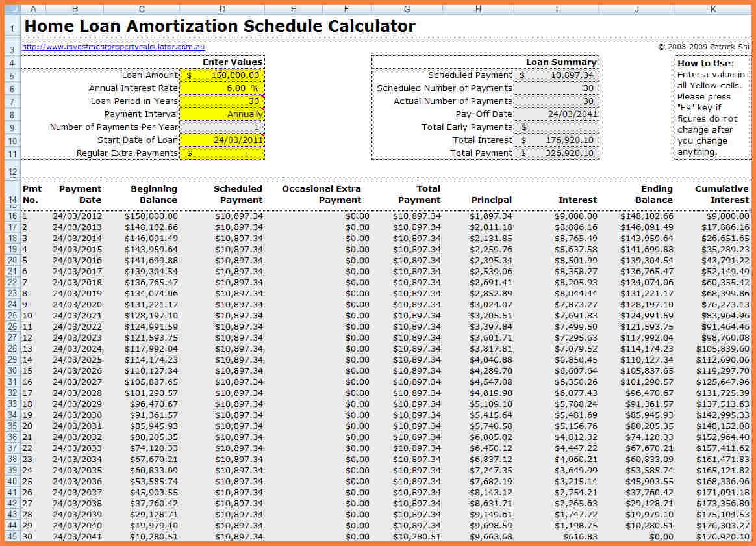756x546 pixels.
Task: Click the Pay-Off Date value 24/03/2041
Action: click(x=557, y=114)
